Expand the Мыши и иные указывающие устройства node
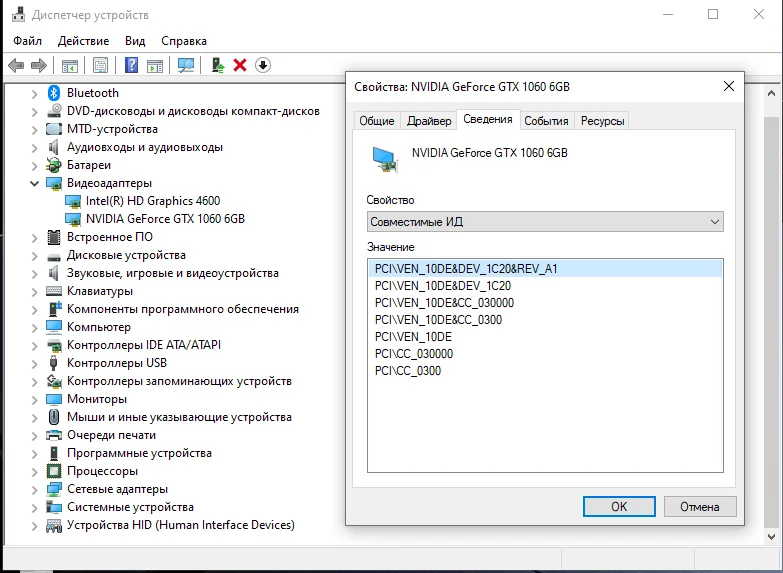Image resolution: width=783 pixels, height=573 pixels. click(x=34, y=417)
